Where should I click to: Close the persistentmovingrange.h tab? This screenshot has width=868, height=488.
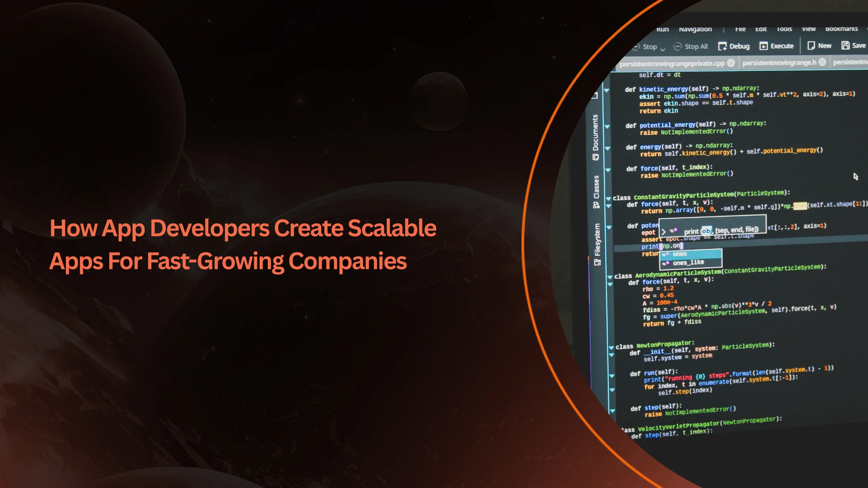coord(822,62)
